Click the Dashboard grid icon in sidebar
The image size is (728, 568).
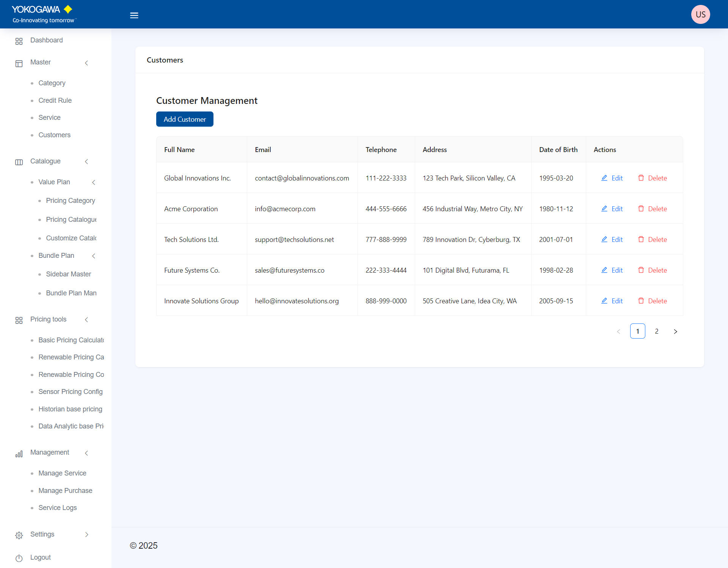pyautogui.click(x=19, y=41)
